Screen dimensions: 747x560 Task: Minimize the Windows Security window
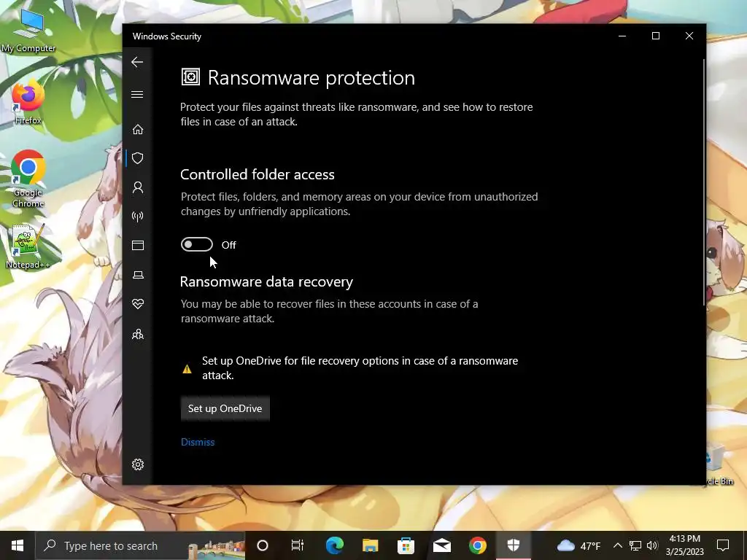point(622,36)
